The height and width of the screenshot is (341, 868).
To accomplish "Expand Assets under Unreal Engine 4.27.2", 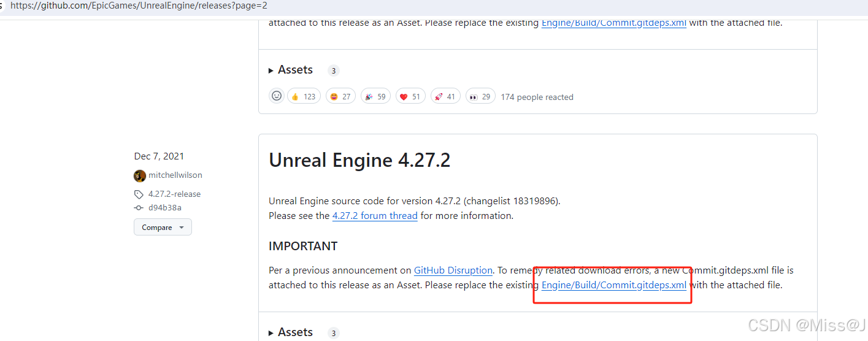I will [x=291, y=332].
